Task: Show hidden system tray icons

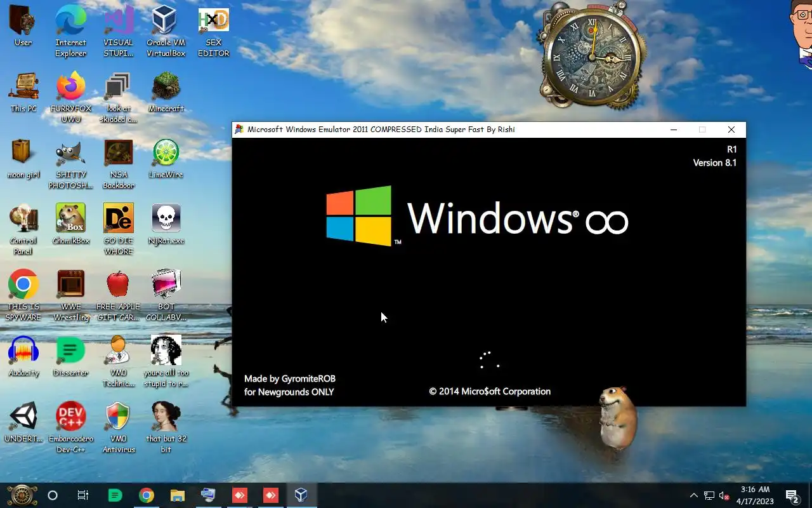Action: (x=693, y=495)
